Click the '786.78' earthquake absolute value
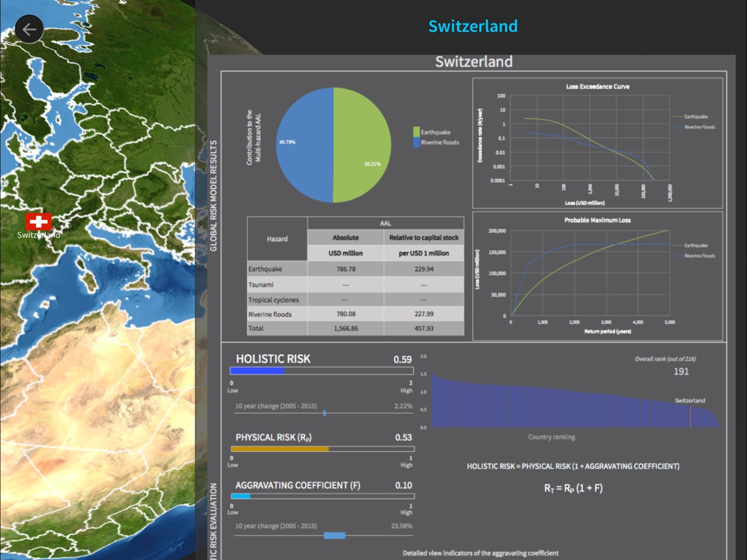 (346, 269)
